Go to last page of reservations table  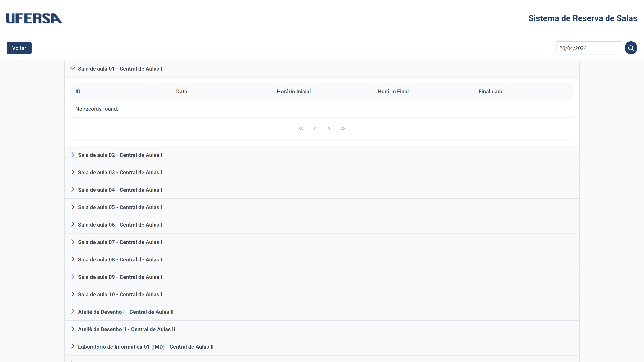343,129
